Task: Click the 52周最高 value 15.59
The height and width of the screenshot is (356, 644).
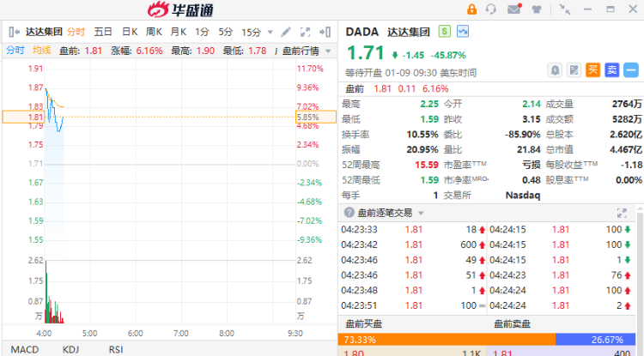Action: pos(427,165)
